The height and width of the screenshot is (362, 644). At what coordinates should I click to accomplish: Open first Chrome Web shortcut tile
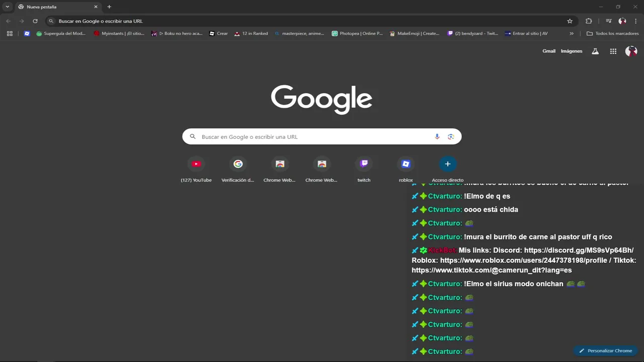click(280, 169)
